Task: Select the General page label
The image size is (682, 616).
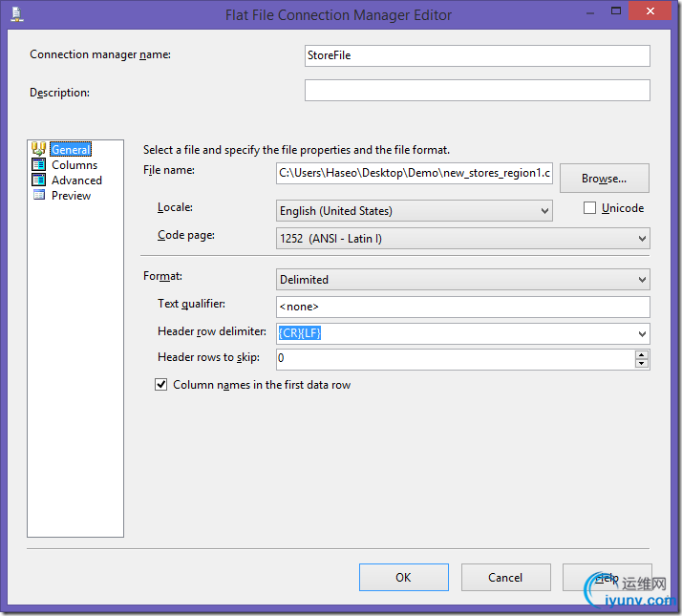Action: [71, 149]
